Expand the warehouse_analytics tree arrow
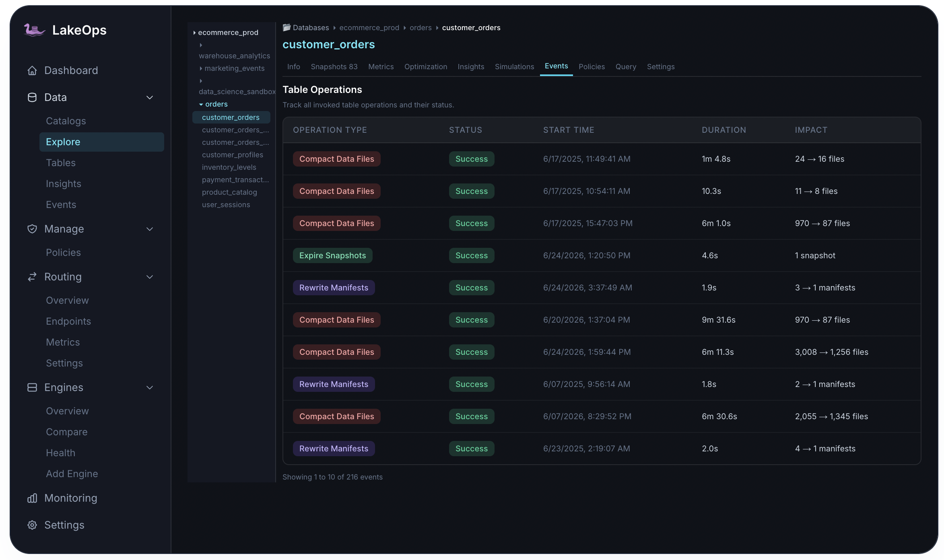Image resolution: width=944 pixels, height=560 pixels. pyautogui.click(x=201, y=45)
